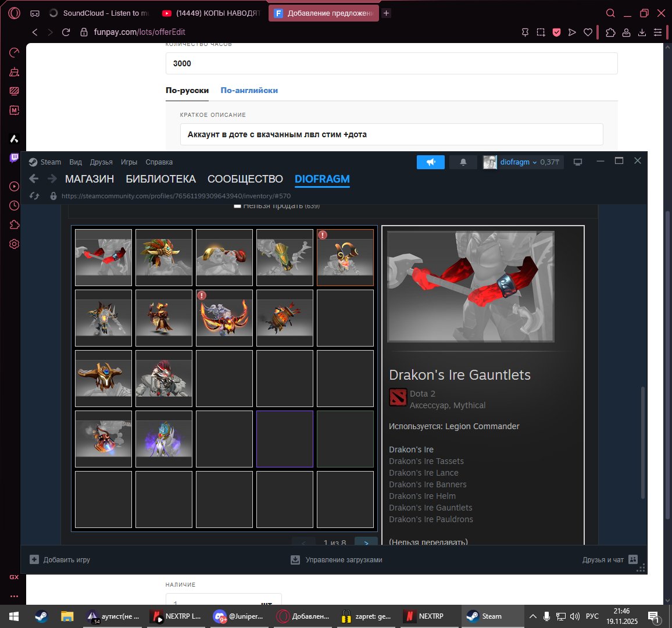Open Opera's easy setup panel via hamburger icon
Image resolution: width=672 pixels, height=628 pixels.
pyautogui.click(x=657, y=32)
